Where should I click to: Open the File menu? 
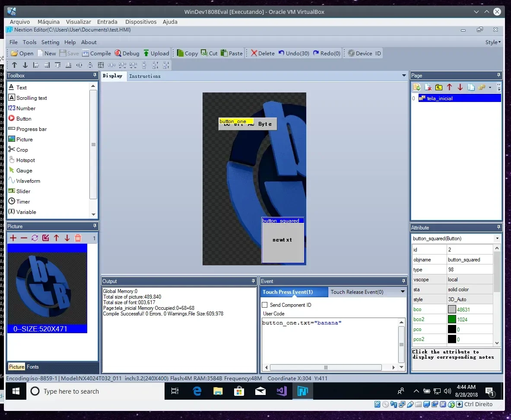tap(13, 42)
